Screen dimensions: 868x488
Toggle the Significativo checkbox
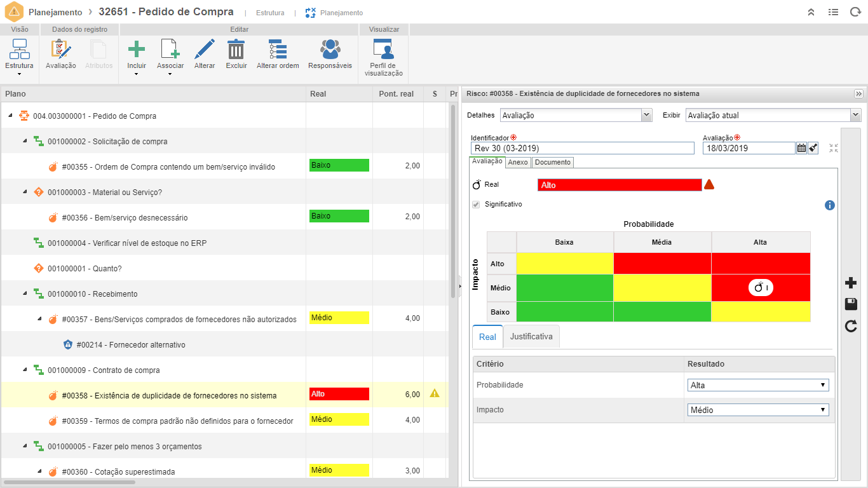(x=476, y=205)
